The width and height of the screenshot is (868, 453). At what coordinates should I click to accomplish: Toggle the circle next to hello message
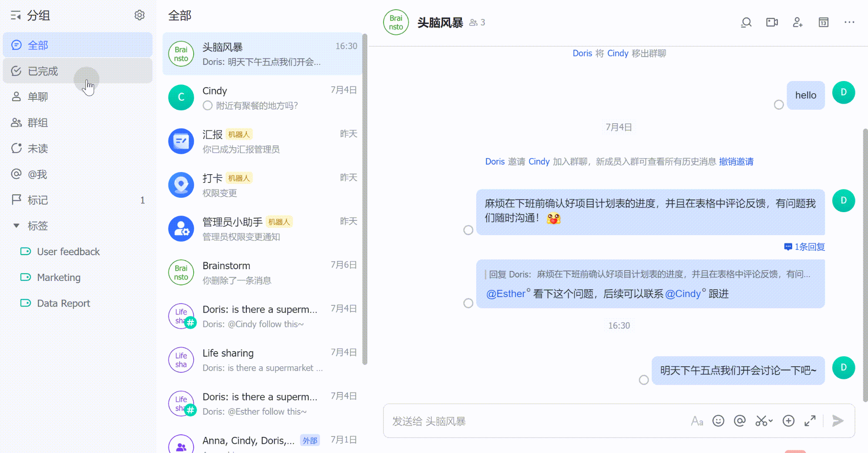[x=779, y=105]
